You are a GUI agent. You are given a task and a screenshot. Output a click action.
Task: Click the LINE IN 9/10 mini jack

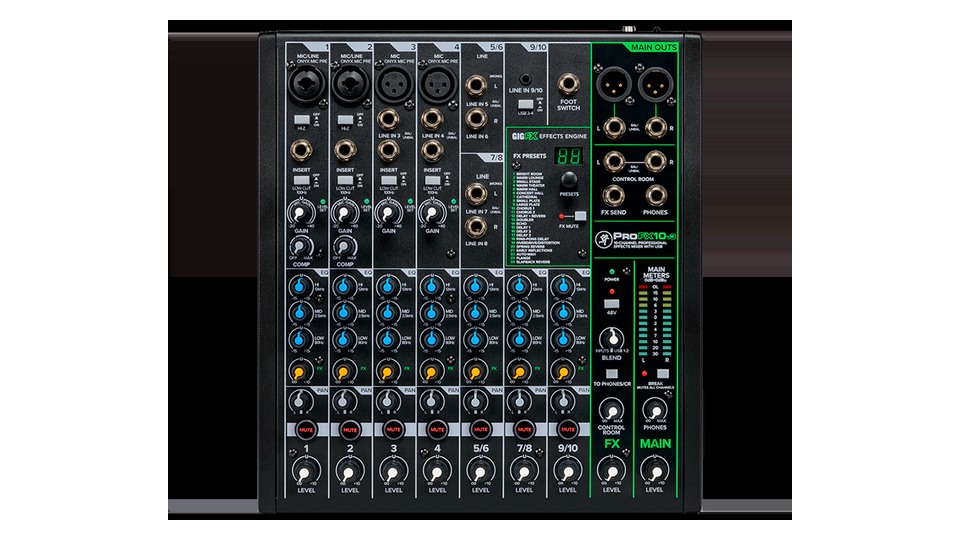tap(525, 79)
